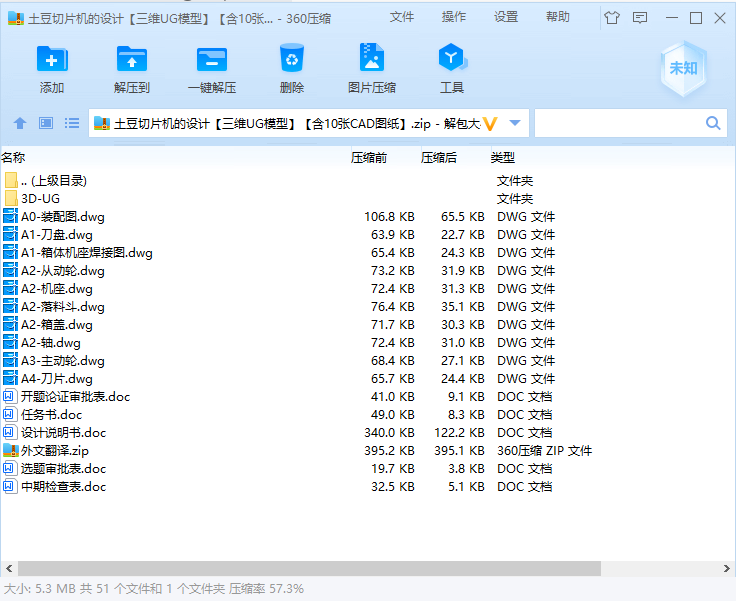
Task: Open the feedback message icon in title bar
Action: coord(640,18)
